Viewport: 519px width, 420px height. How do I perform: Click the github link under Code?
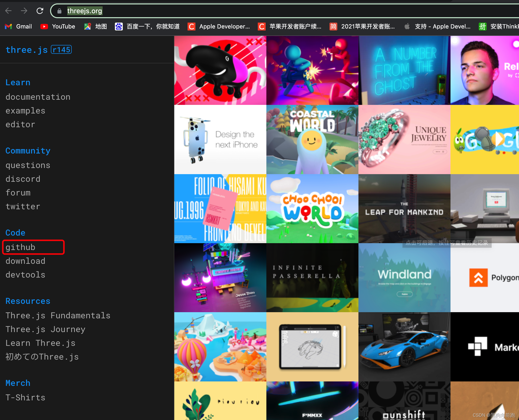(x=20, y=247)
